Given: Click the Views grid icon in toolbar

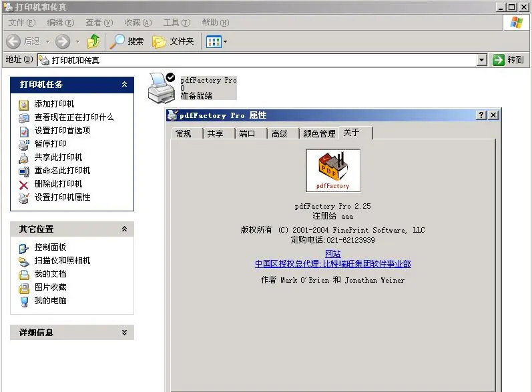Looking at the screenshot, I should pyautogui.click(x=214, y=42).
